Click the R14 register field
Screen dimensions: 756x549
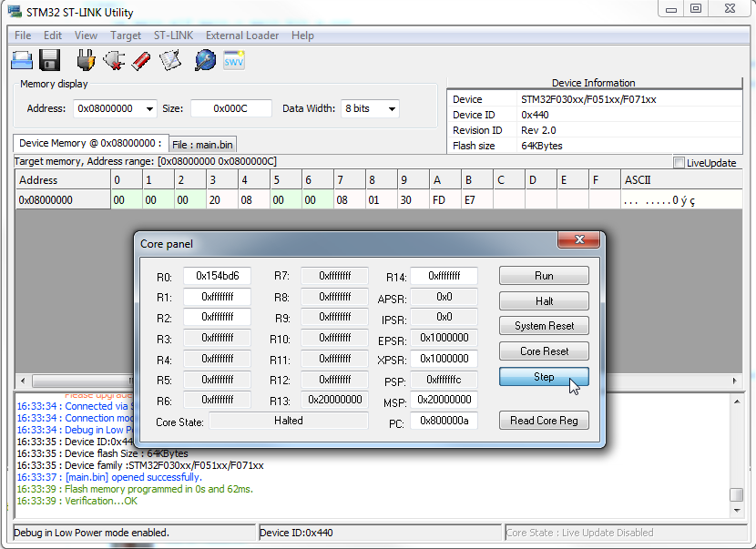pos(444,276)
